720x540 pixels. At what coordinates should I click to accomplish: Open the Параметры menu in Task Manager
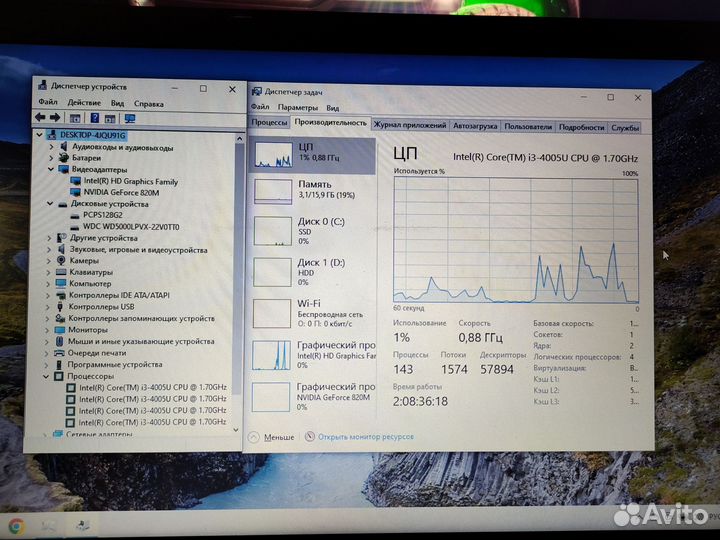(x=298, y=107)
